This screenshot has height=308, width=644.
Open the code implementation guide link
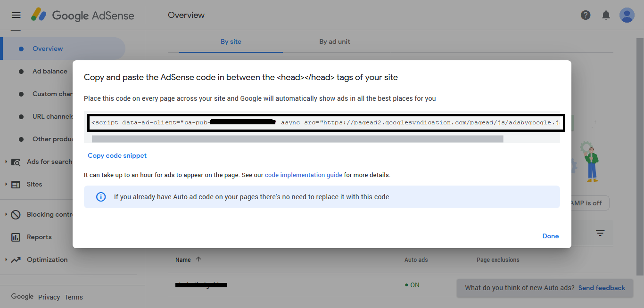[303, 175]
